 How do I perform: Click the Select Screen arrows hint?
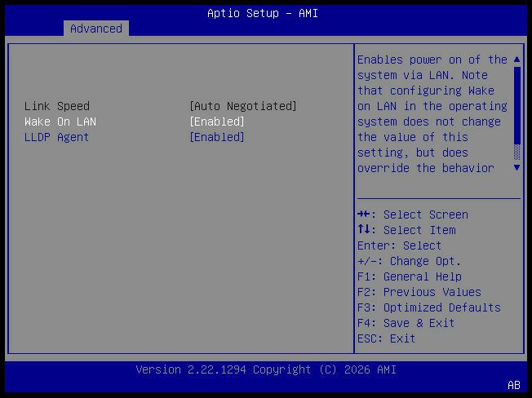413,214
